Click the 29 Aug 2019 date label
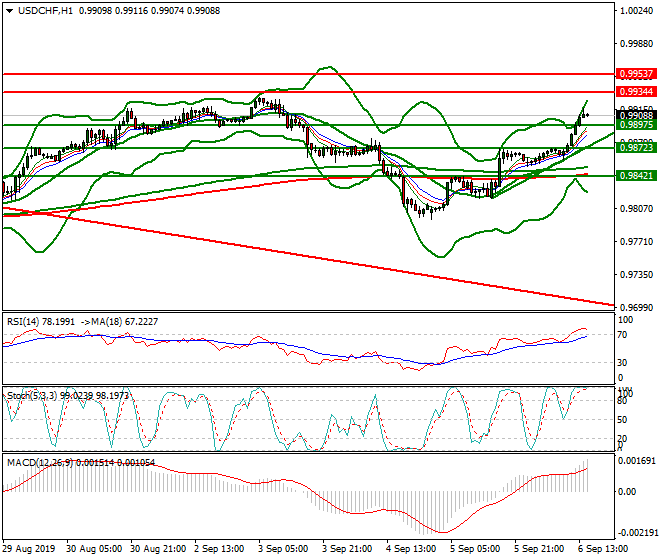Screen dimensions: 660x560 point(29,549)
